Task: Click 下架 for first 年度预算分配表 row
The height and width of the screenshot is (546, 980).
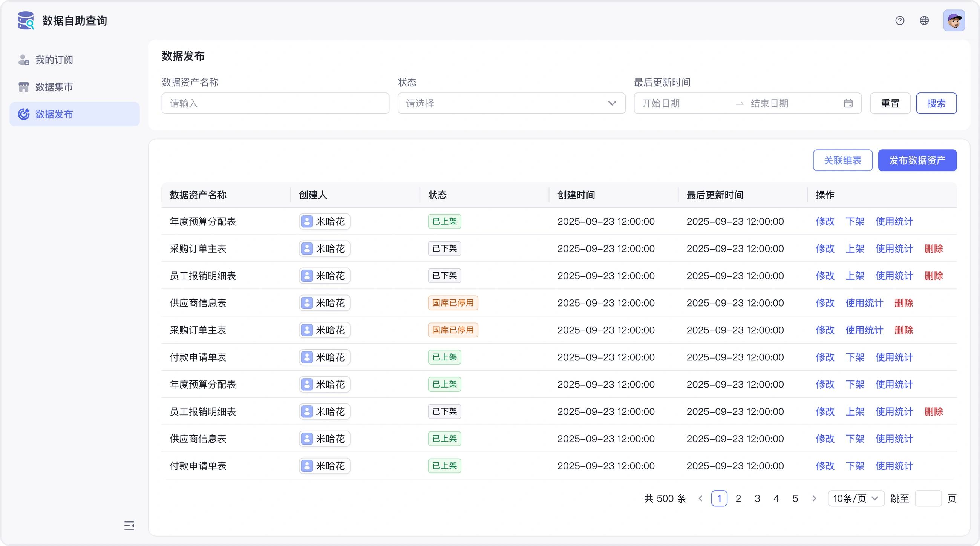Action: point(855,221)
